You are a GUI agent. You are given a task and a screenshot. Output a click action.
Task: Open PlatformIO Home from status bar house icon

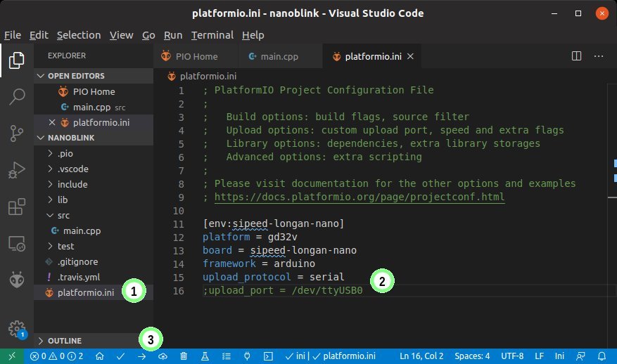[x=100, y=356]
